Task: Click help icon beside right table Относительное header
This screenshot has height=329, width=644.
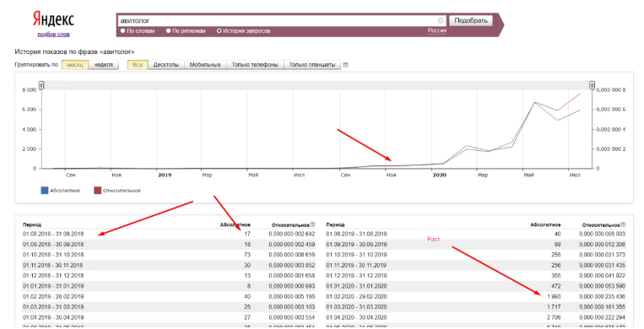Action: click(623, 224)
